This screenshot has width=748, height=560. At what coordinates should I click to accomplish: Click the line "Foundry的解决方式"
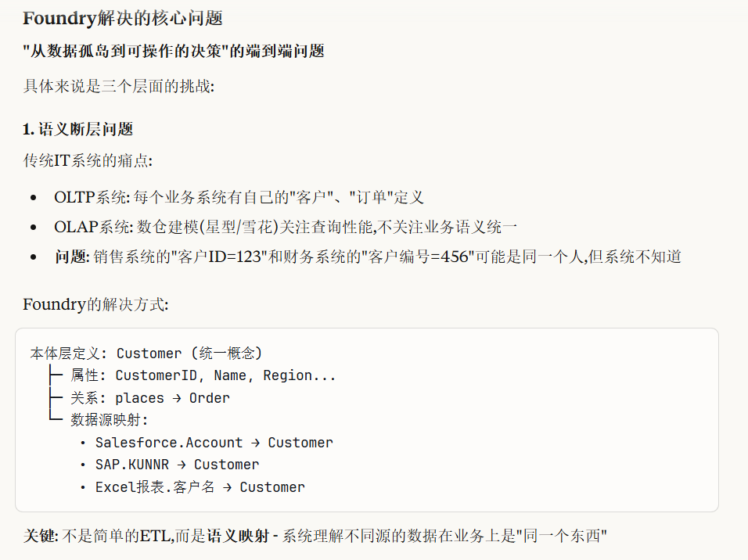[x=95, y=304]
